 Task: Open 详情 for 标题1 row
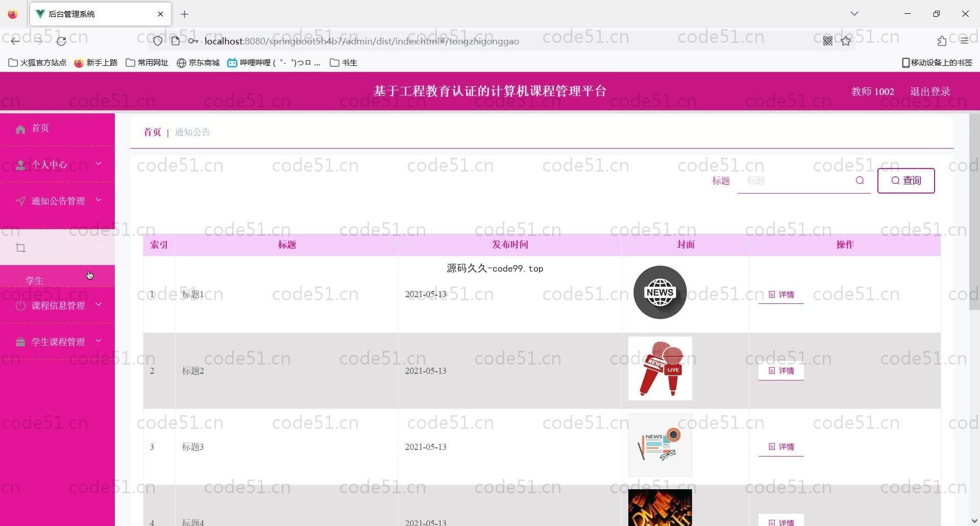[x=781, y=295]
